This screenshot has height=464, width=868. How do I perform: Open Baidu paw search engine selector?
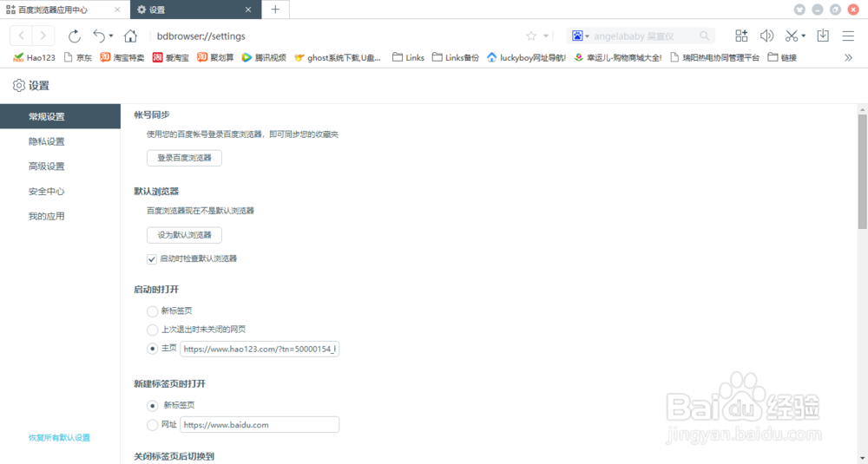point(580,36)
